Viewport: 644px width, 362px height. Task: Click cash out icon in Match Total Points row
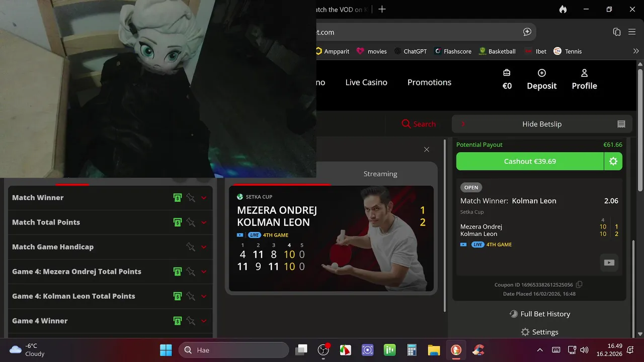pos(177,222)
